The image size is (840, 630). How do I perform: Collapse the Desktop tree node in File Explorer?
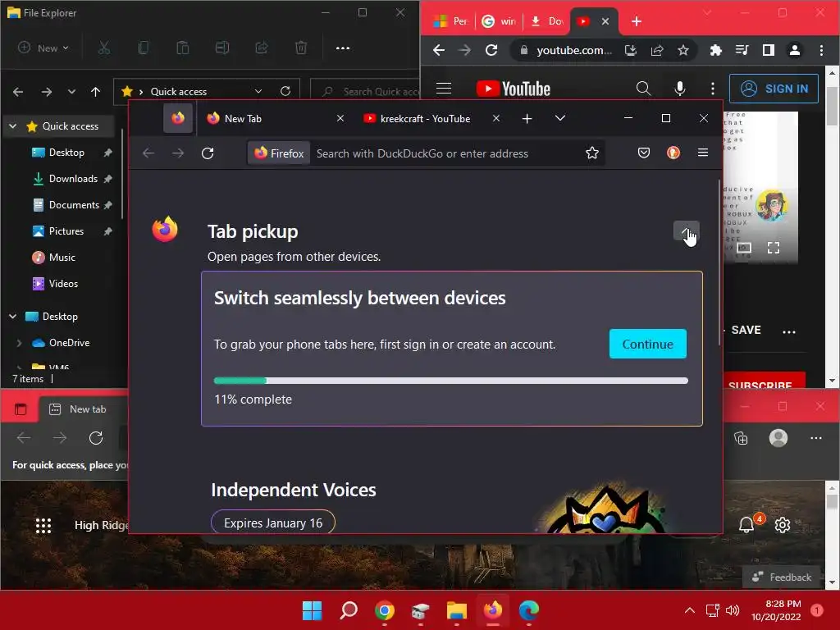pyautogui.click(x=13, y=317)
